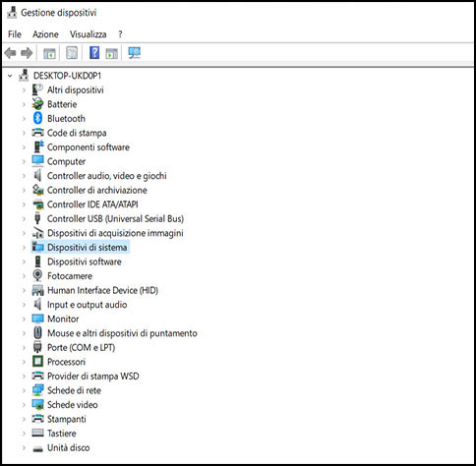Click the Batterie category icon
The width and height of the screenshot is (476, 466).
[x=38, y=104]
